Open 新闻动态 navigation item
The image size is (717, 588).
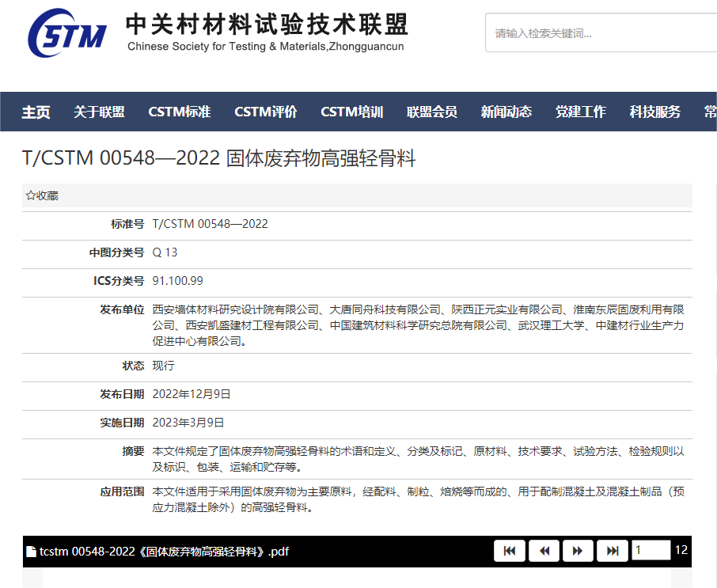(x=506, y=112)
